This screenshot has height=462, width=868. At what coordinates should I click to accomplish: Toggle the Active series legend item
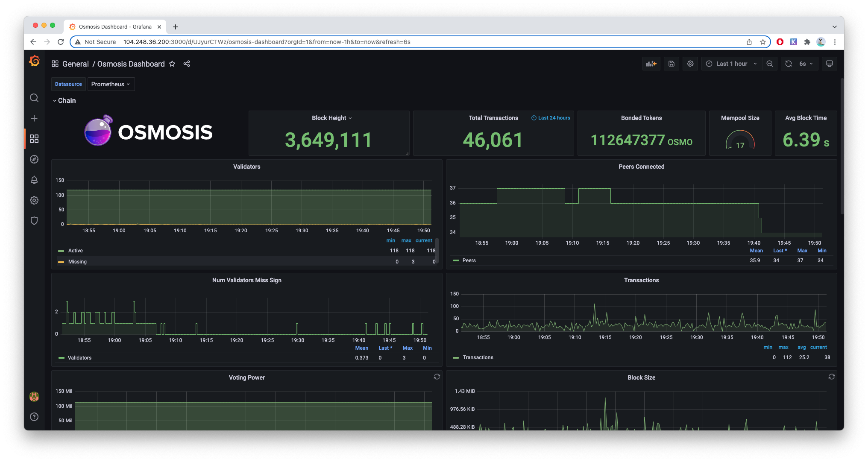coord(76,251)
